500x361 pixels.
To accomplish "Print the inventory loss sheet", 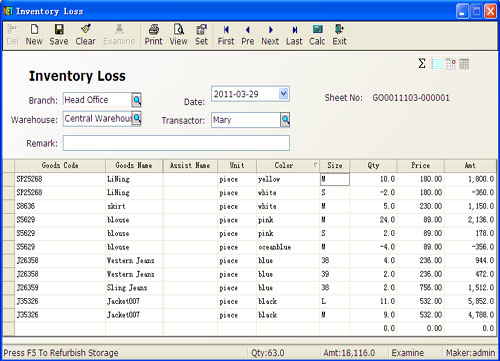I will (x=153, y=35).
